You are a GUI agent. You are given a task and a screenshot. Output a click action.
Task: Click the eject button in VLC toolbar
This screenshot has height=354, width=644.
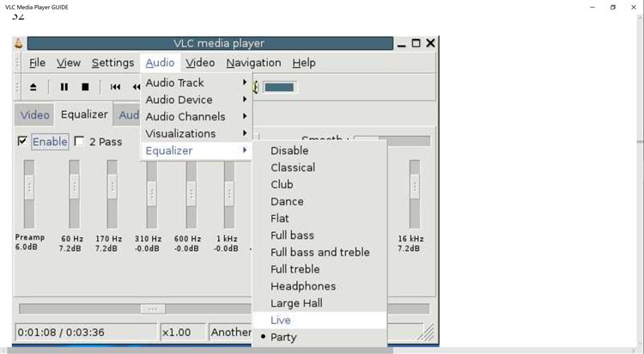(x=33, y=87)
